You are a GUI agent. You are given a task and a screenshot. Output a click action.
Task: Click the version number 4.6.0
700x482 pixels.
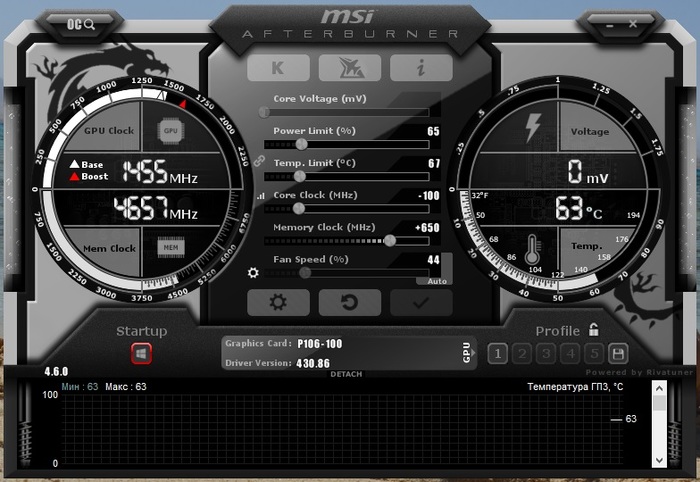(x=56, y=371)
